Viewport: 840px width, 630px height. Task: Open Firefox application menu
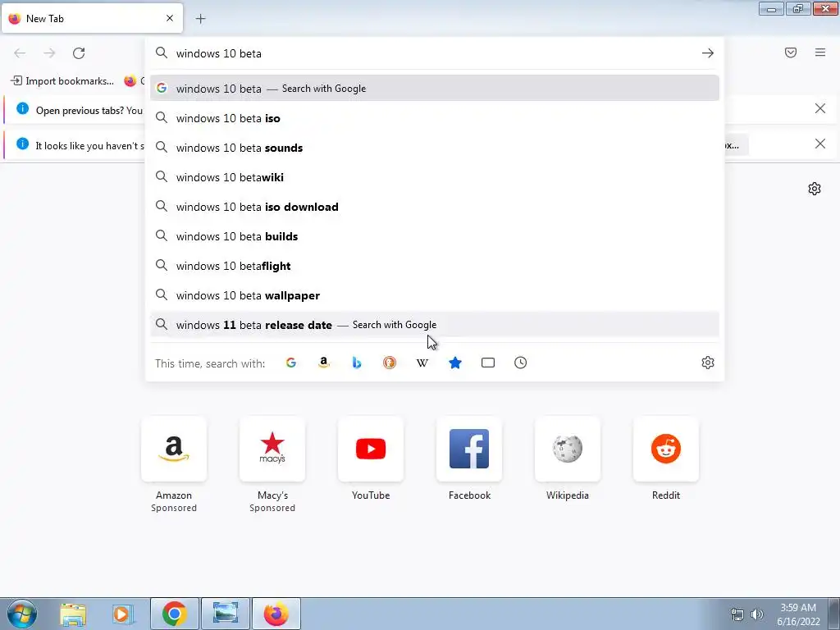[820, 52]
